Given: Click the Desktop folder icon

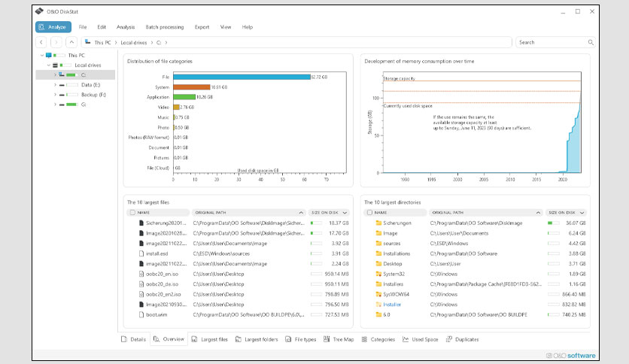Looking at the screenshot, I should (x=378, y=264).
